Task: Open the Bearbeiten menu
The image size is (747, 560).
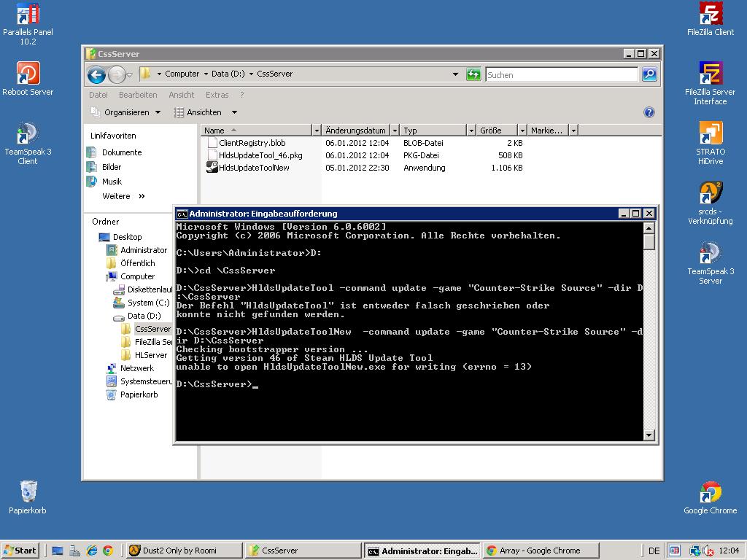Action: pos(138,95)
